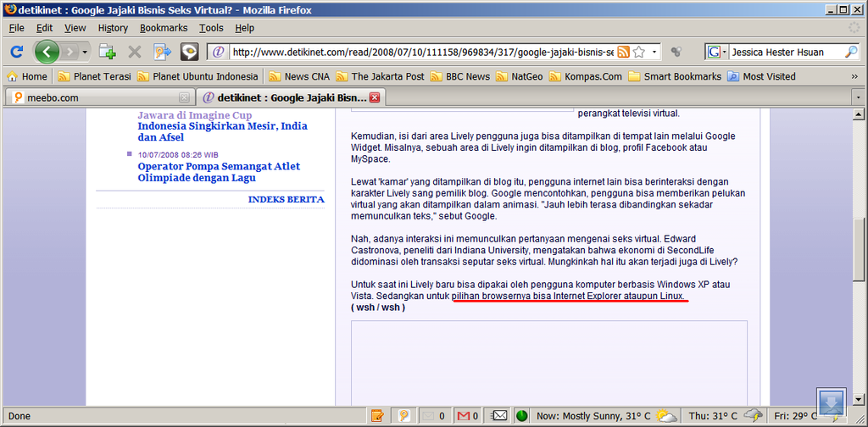Open The Jakarta Post feed bookmark

point(381,76)
